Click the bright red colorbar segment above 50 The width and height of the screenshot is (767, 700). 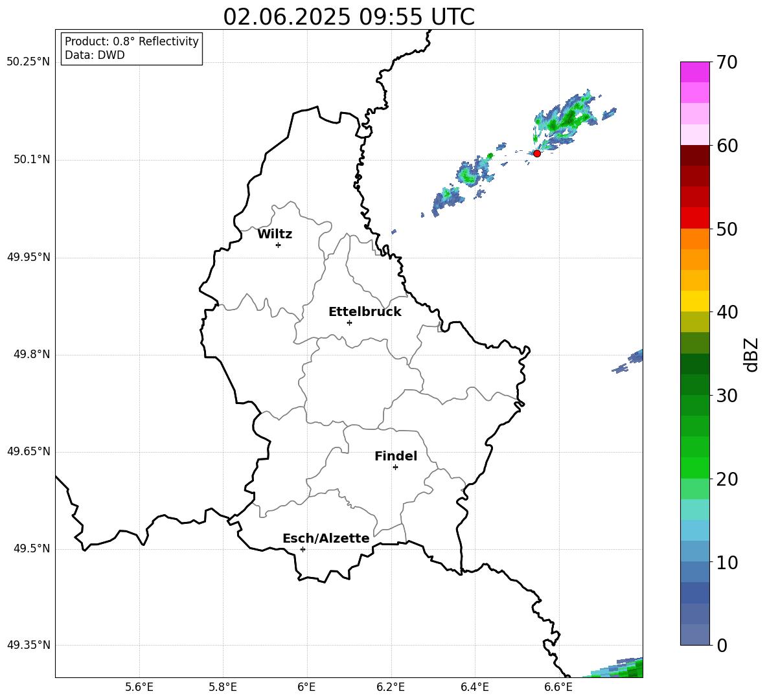point(694,218)
